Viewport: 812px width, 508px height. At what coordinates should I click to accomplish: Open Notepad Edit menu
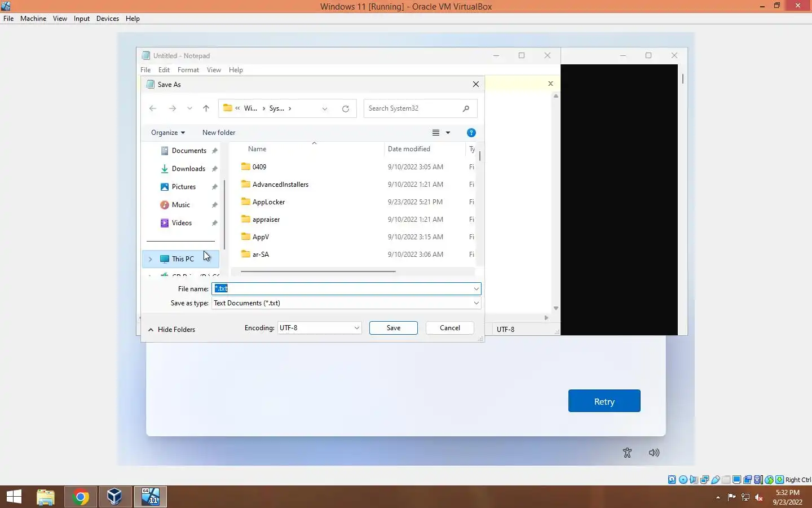(164, 70)
